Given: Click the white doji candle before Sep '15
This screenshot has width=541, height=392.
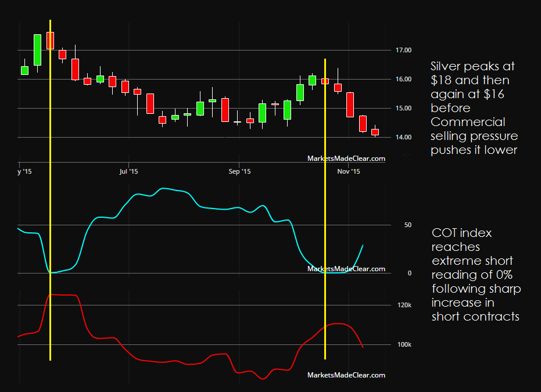Looking at the screenshot, I should 237,122.
